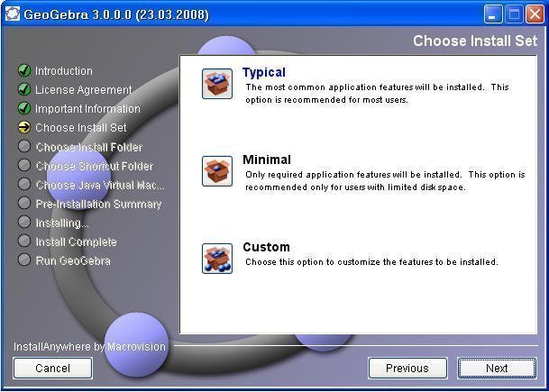The image size is (549, 392).
Task: Click the Run GeoGebra step label
Action: tap(73, 260)
